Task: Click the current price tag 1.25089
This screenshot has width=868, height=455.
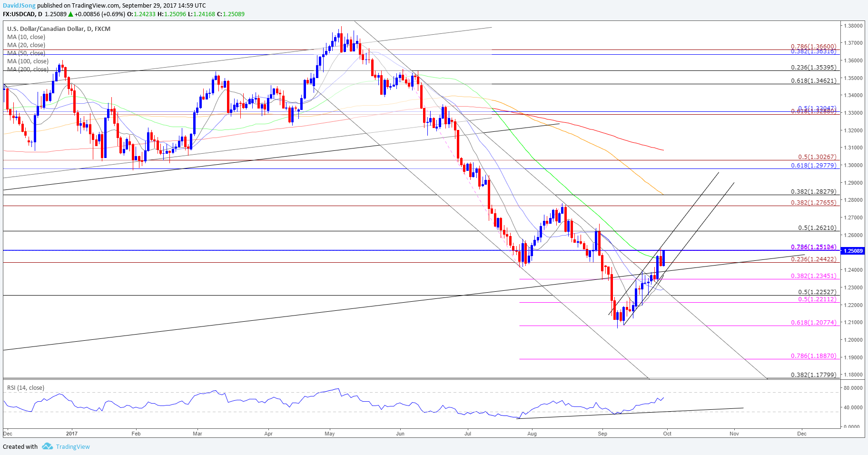Action: coord(853,251)
